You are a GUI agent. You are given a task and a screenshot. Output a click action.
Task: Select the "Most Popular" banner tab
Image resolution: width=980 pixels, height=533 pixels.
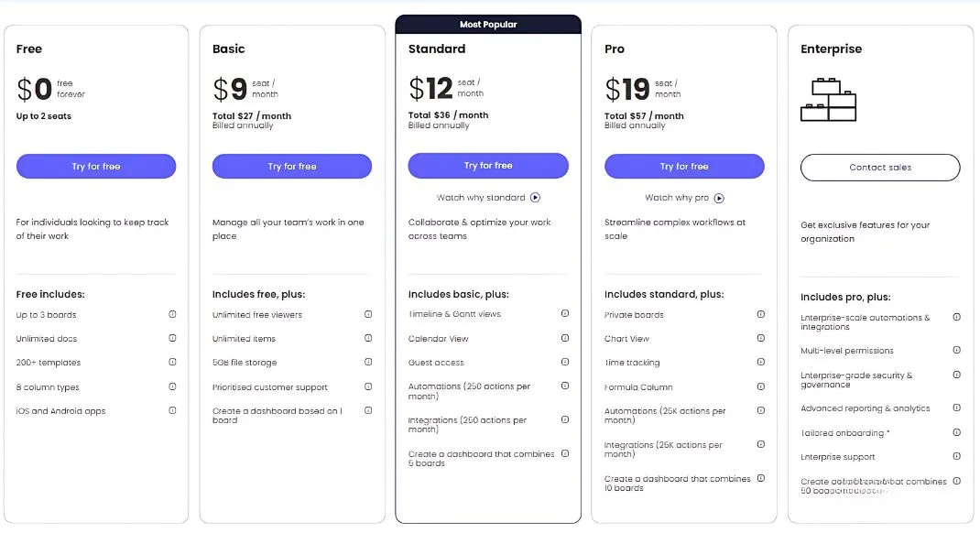tap(488, 25)
